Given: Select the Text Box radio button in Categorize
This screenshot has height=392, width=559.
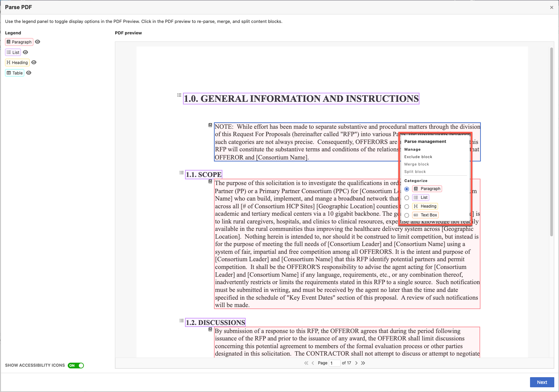Looking at the screenshot, I should 407,215.
